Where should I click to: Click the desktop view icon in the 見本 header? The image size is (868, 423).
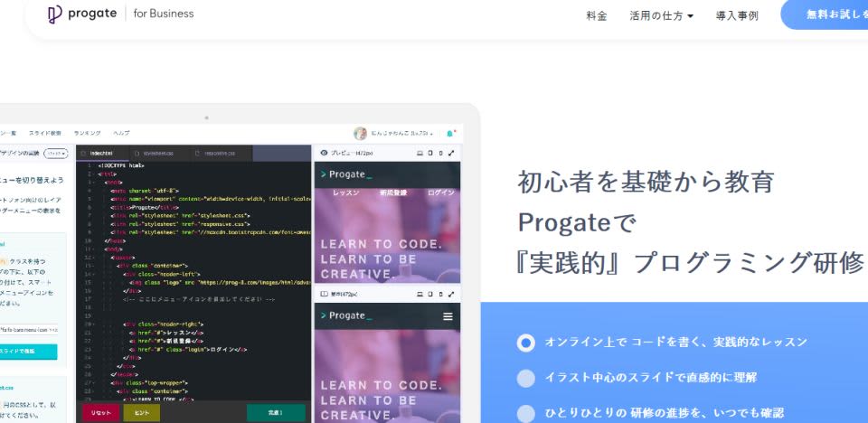[x=420, y=294]
